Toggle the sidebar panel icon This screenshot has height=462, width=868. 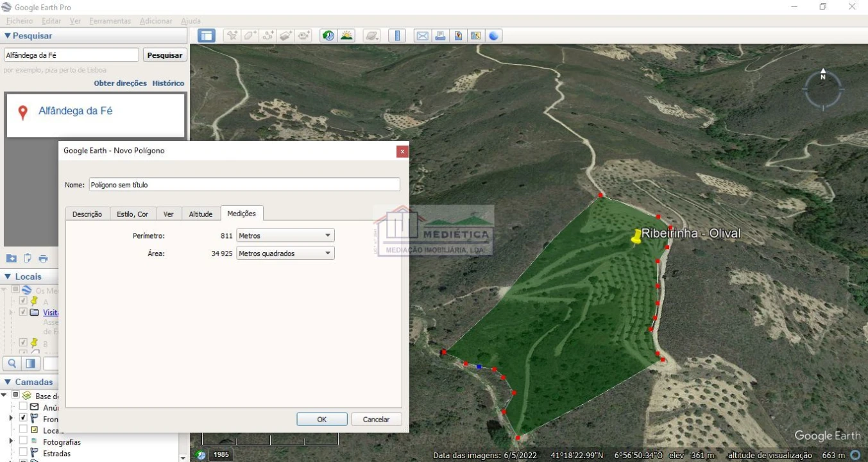(206, 36)
